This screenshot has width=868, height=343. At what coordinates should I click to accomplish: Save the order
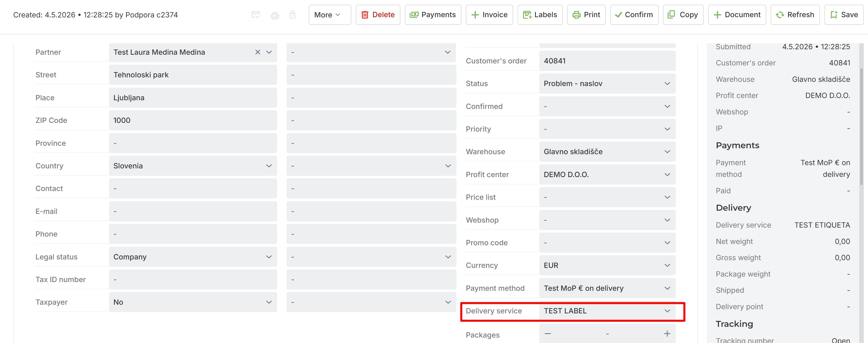click(844, 15)
